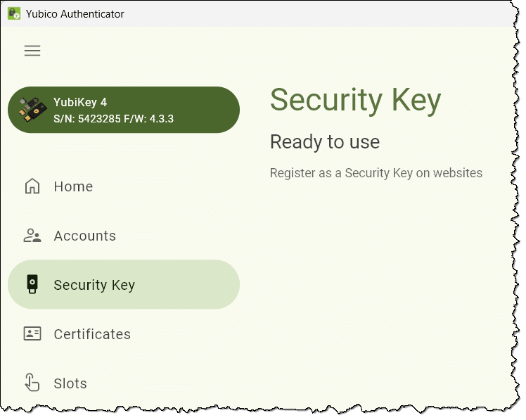Click the Accounts people icon
This screenshot has height=420, width=526.
32,236
